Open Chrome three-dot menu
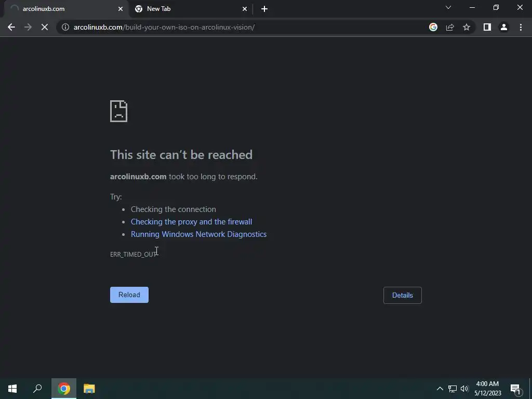Screen dimensions: 532x399 point(521,27)
